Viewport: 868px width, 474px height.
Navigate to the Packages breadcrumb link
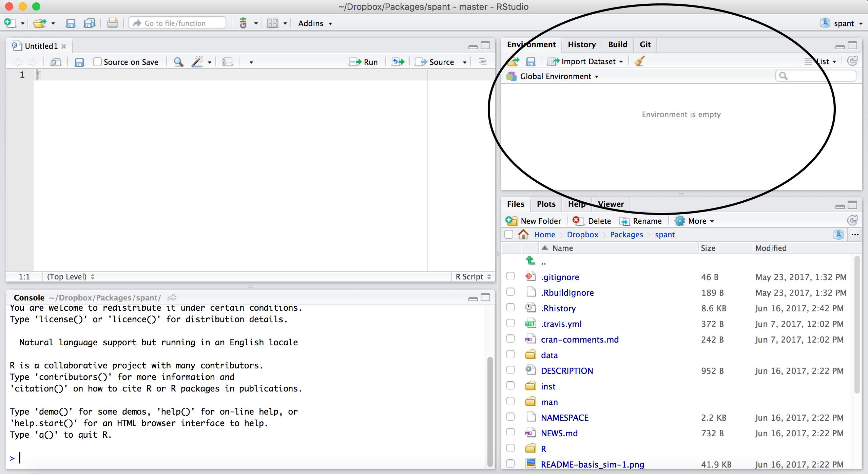coord(626,234)
